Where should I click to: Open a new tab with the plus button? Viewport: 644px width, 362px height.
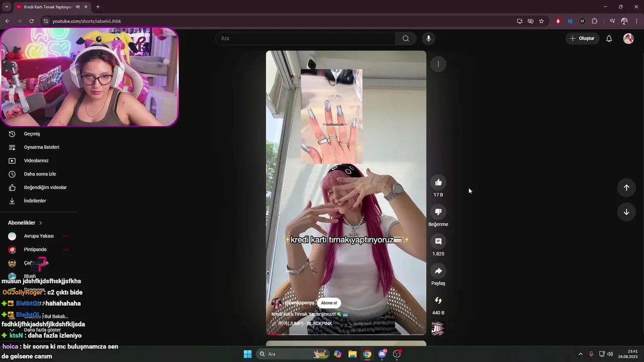click(x=98, y=7)
